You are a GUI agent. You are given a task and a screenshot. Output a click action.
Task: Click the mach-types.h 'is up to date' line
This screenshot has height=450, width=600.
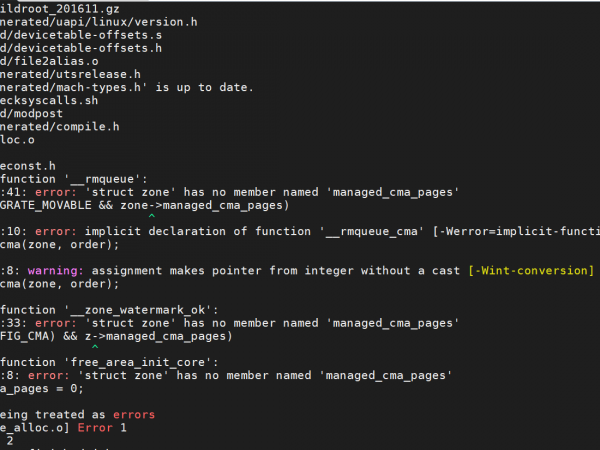[127, 87]
